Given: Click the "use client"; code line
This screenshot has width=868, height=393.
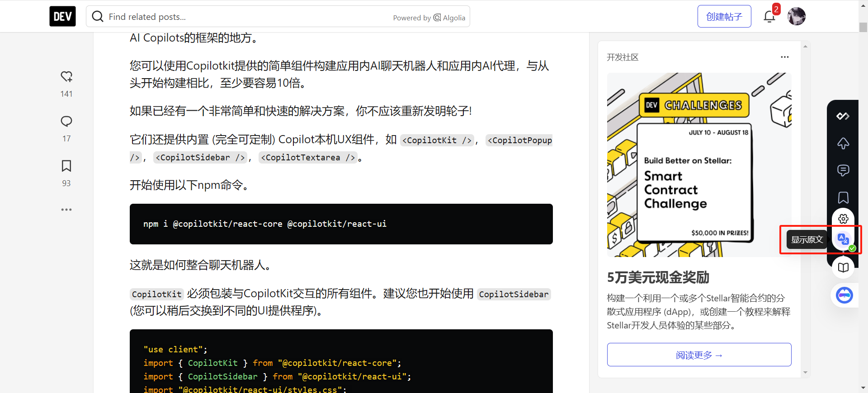Looking at the screenshot, I should coord(175,350).
